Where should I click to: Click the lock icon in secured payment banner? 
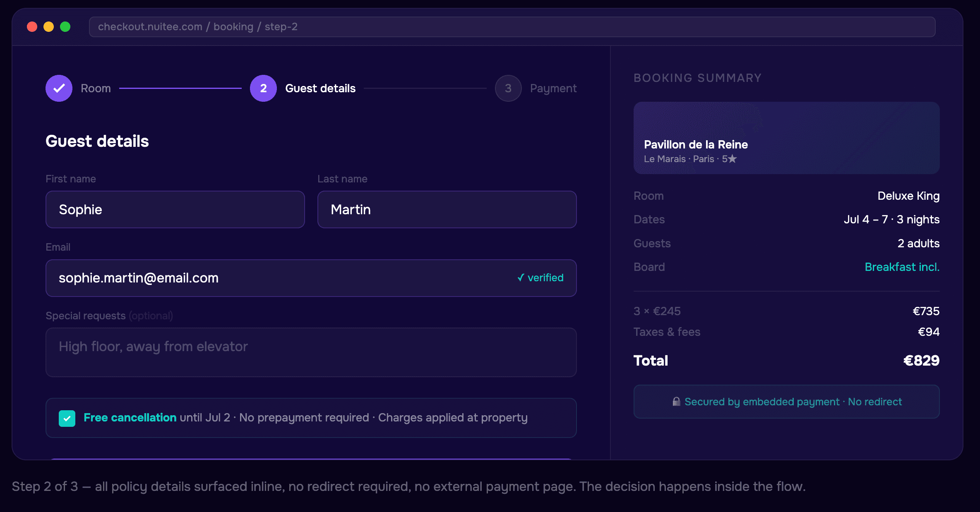[676, 402]
